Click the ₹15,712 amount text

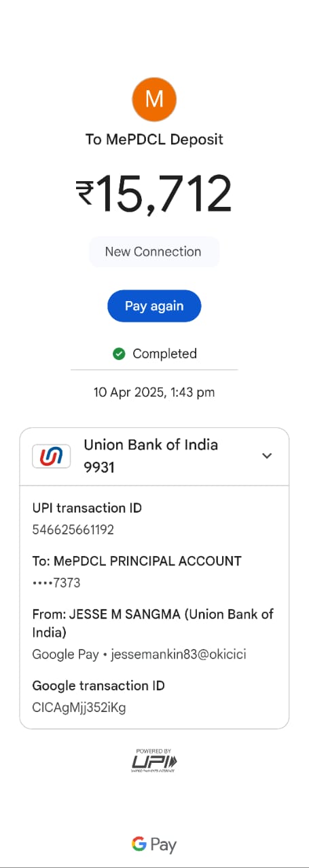click(154, 194)
